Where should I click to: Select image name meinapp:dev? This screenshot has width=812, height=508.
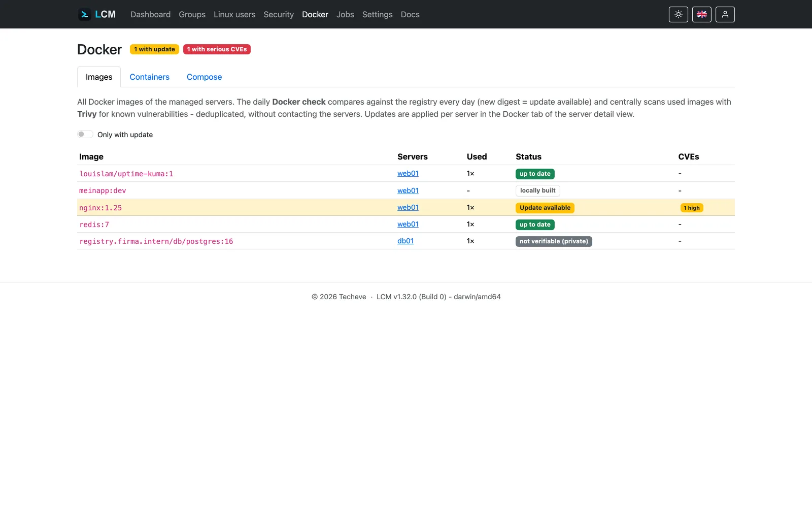[x=103, y=190]
